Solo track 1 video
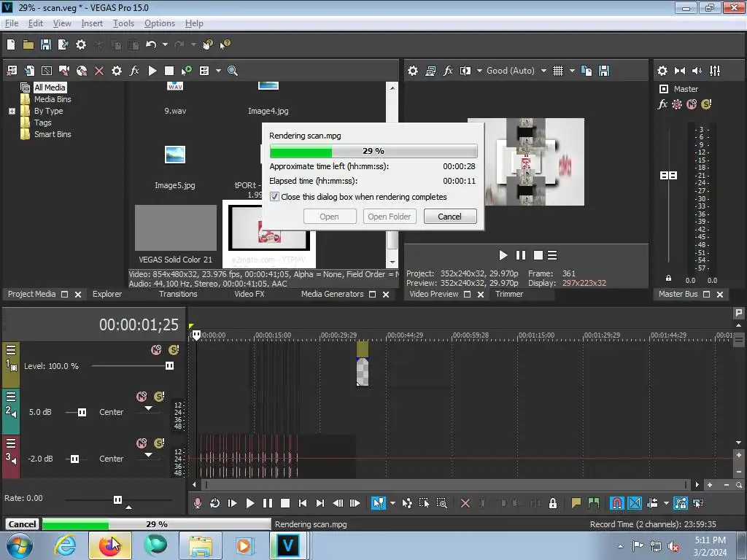 pos(174,350)
